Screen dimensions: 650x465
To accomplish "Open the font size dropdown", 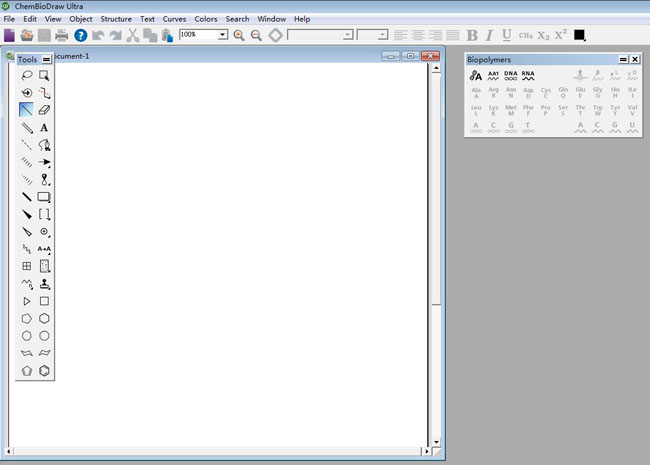I will point(383,35).
